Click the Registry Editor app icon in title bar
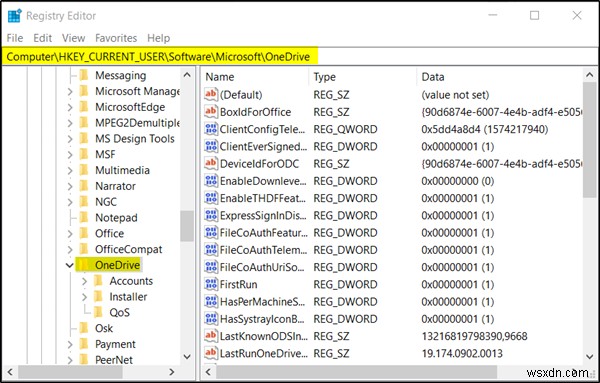Viewport: 600px width, 383px height. tap(15, 16)
